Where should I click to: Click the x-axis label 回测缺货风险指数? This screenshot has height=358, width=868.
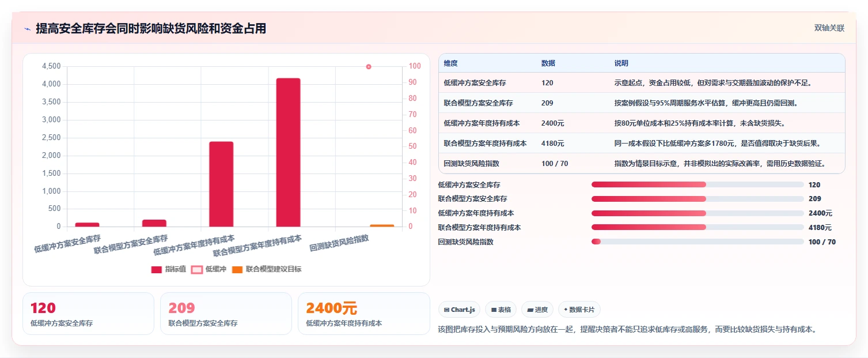tap(339, 243)
